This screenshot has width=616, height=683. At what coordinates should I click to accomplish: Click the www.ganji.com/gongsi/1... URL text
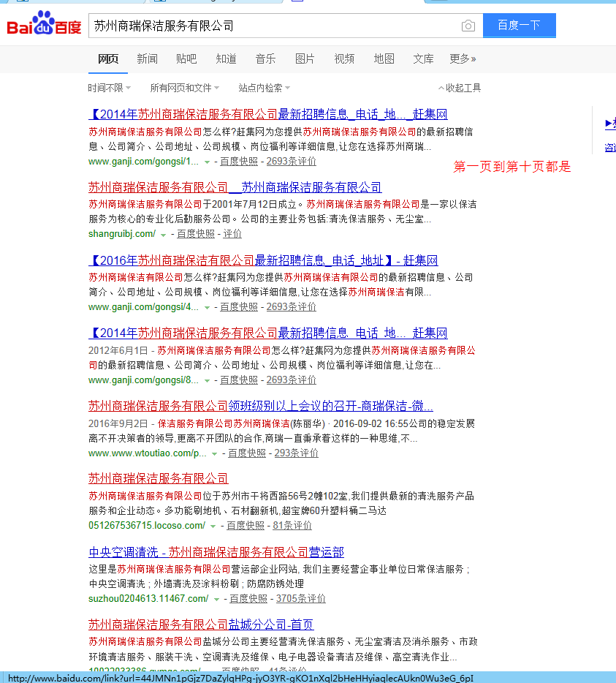pos(143,161)
